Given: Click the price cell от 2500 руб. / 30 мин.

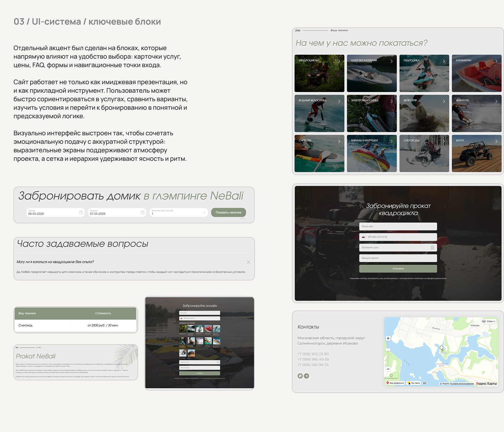Looking at the screenshot, I should 103,325.
